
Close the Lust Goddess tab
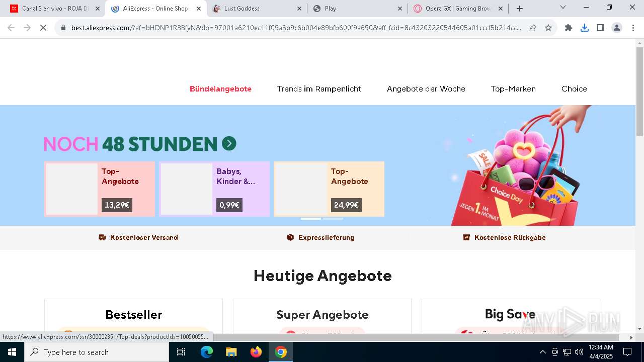[x=299, y=9]
